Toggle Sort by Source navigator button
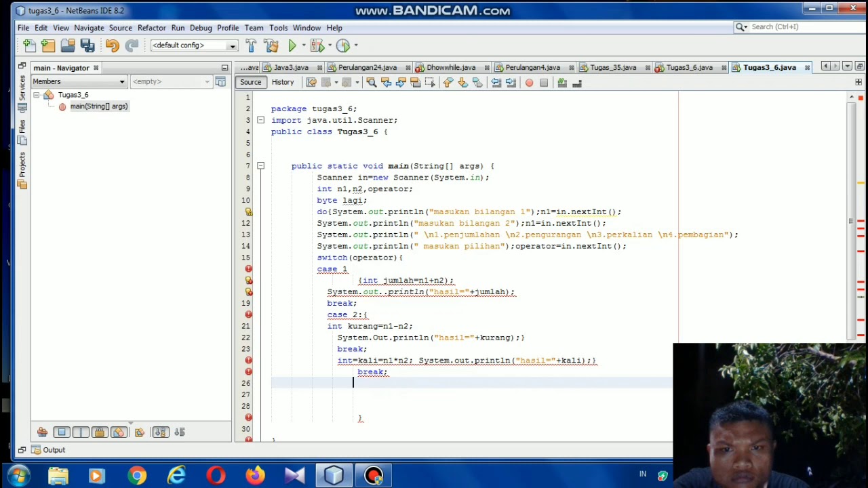The height and width of the screenshot is (488, 868). pyautogui.click(x=180, y=432)
